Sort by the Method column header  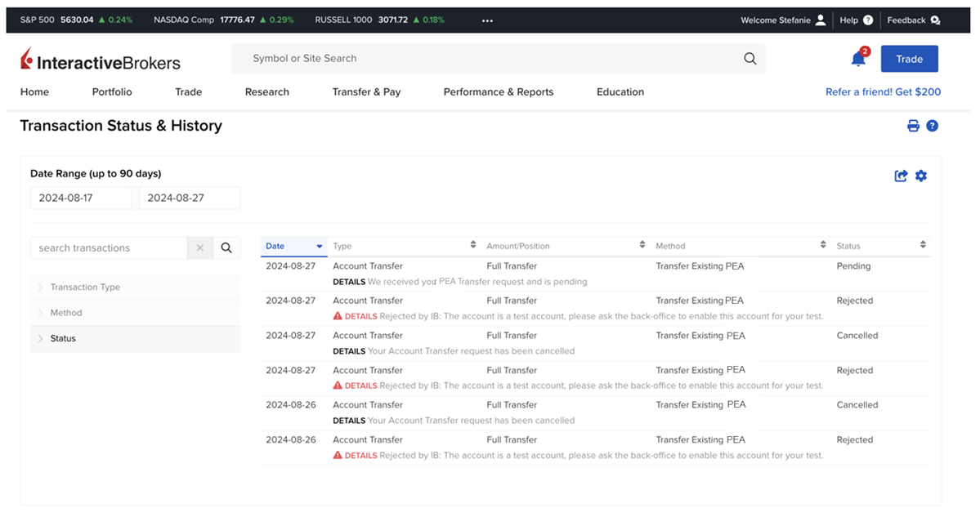click(x=741, y=246)
